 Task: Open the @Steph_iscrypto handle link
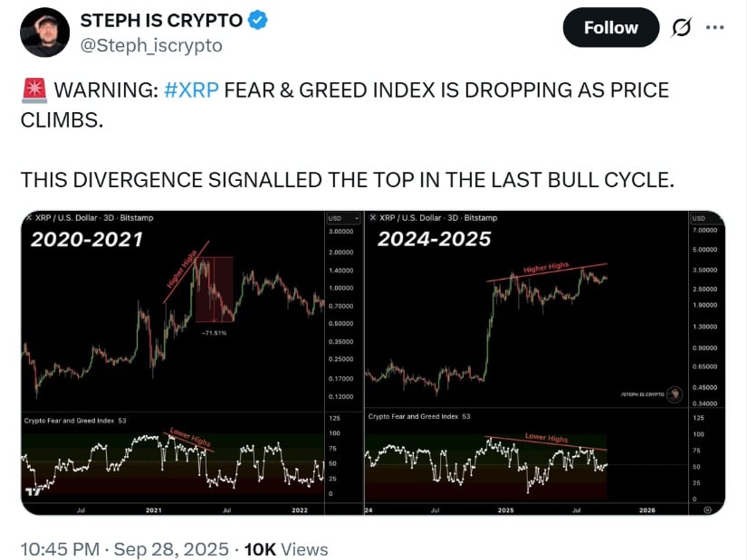tap(152, 44)
